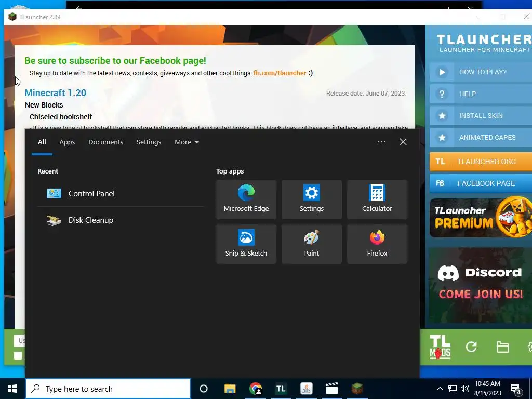532x399 pixels.
Task: Switch to the Apps search tab
Action: (67, 142)
